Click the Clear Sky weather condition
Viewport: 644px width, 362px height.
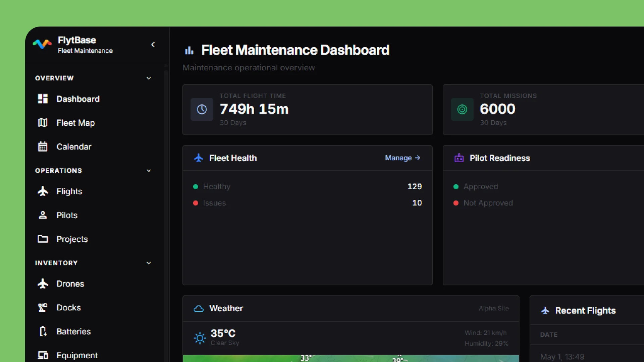225,343
